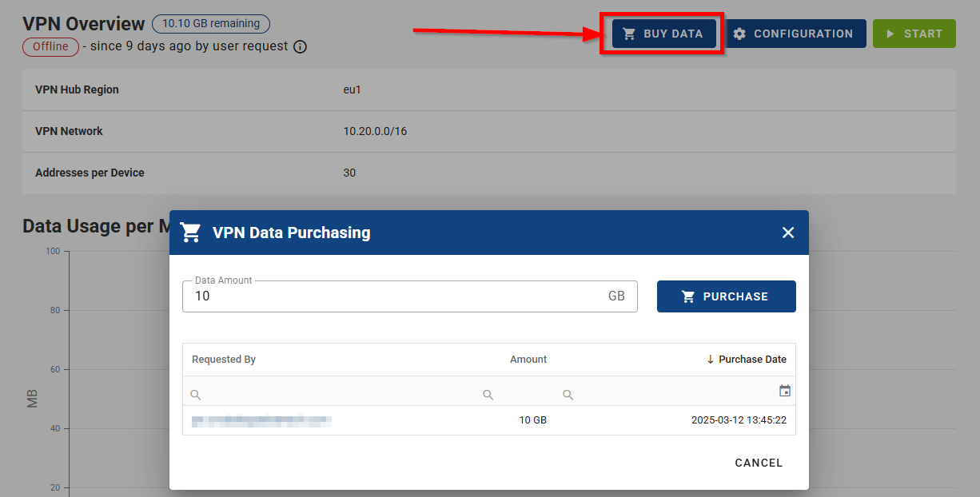Image resolution: width=980 pixels, height=497 pixels.
Task: Open the VPN CONFIGURATION settings
Action: pyautogui.click(x=795, y=34)
